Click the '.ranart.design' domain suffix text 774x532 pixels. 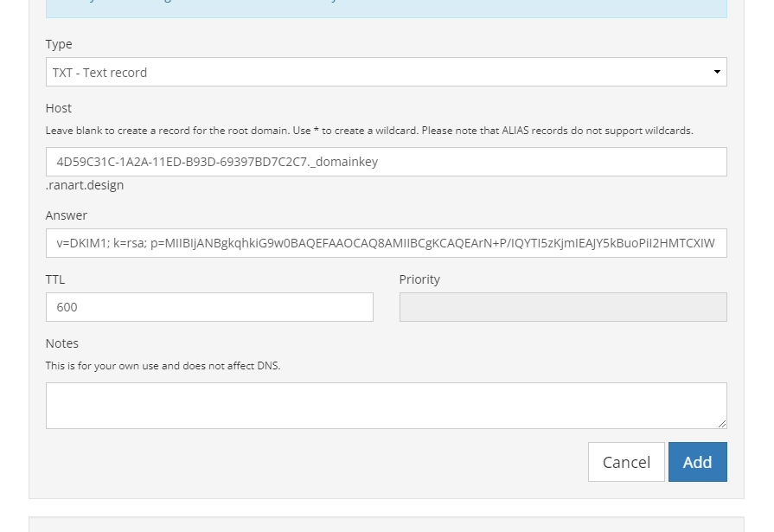85,185
